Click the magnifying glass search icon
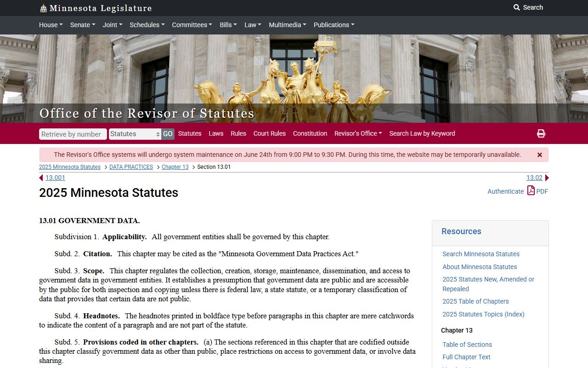 click(x=517, y=7)
